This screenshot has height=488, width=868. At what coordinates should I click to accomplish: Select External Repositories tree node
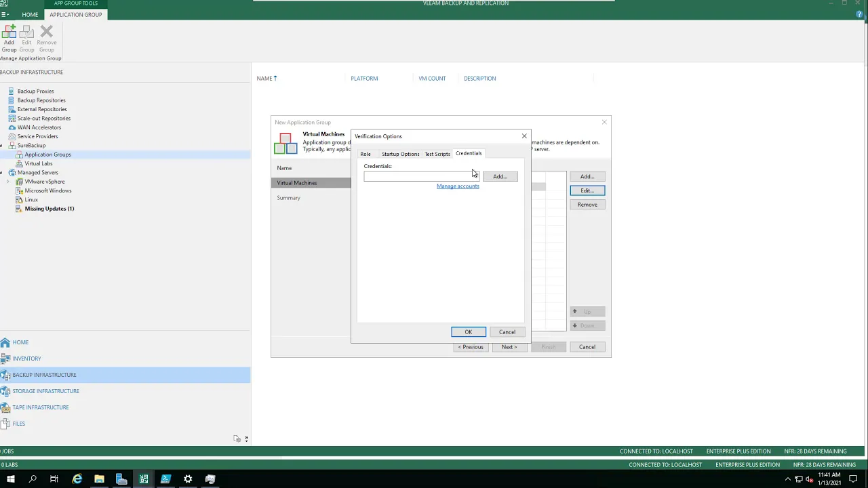pyautogui.click(x=42, y=109)
